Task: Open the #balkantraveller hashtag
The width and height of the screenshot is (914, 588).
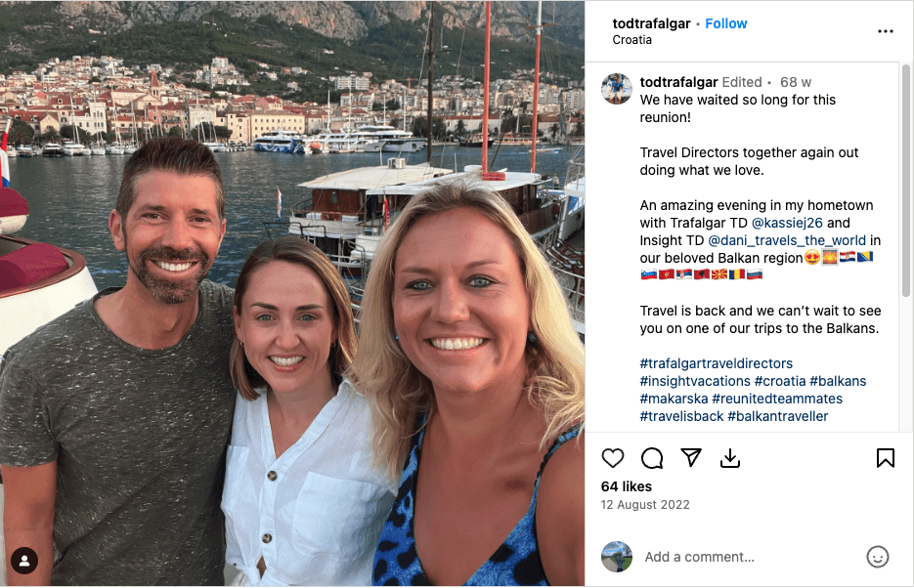Action: click(x=778, y=416)
